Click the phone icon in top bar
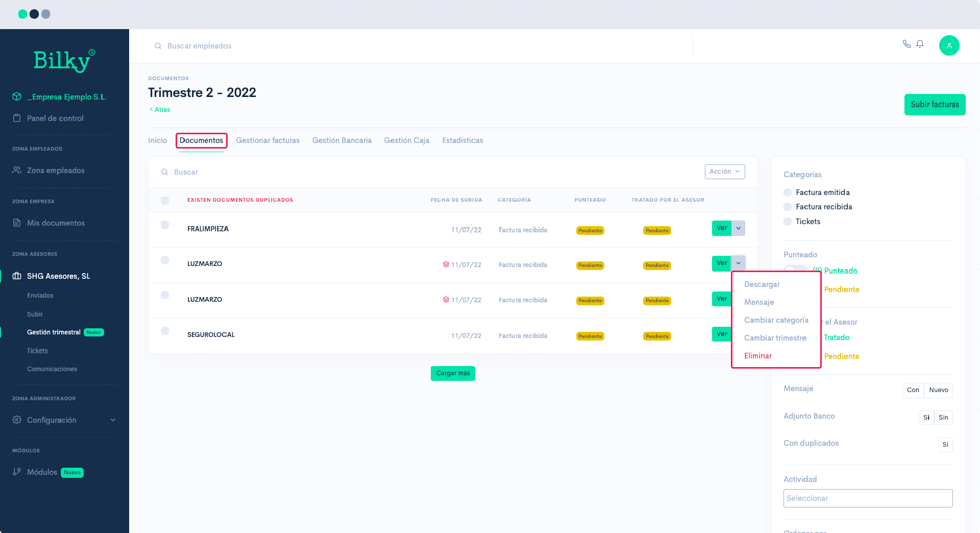The width and height of the screenshot is (980, 533). 906,44
